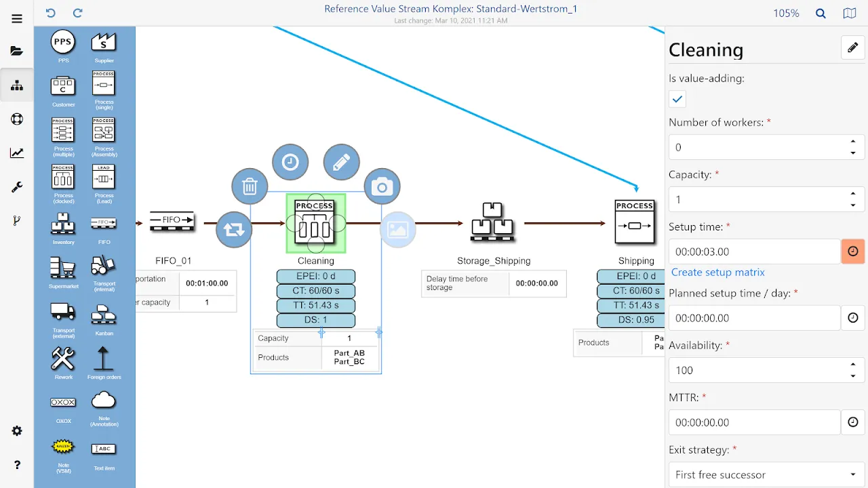Rename Cleaning via panel pencil button

(x=852, y=47)
